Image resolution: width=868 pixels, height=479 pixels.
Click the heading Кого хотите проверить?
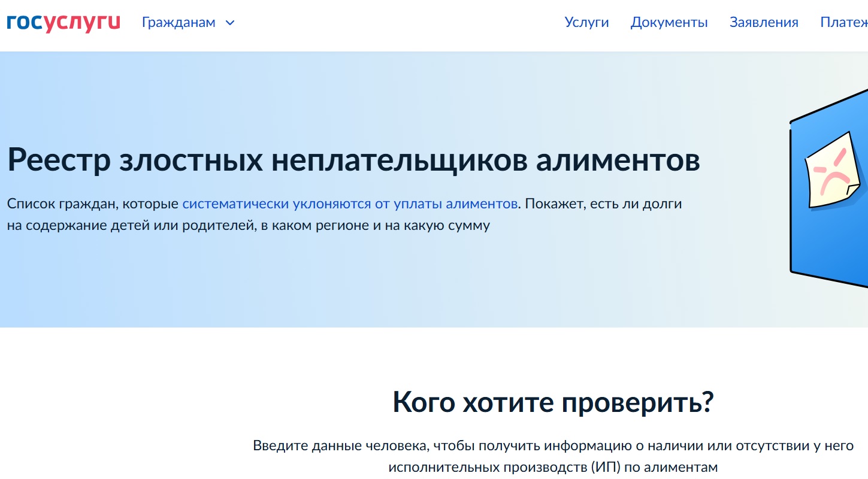point(553,402)
